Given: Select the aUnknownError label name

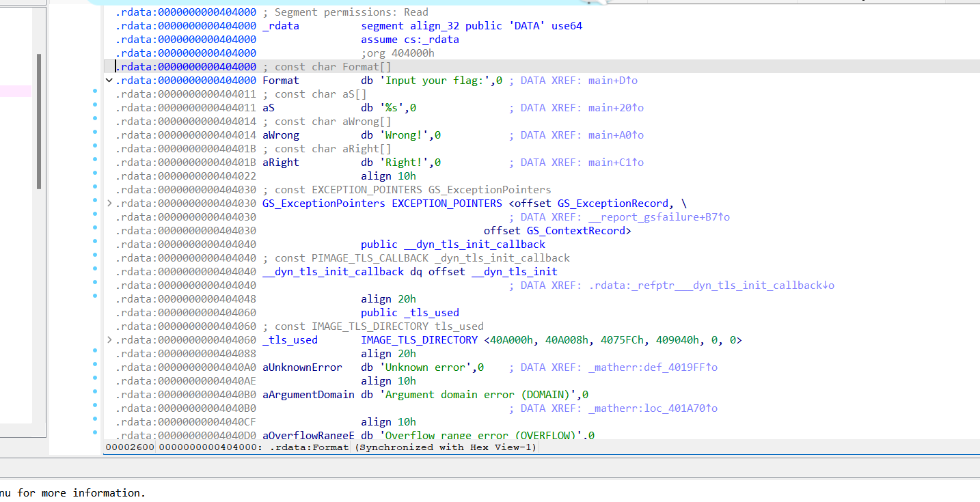Looking at the screenshot, I should [302, 367].
